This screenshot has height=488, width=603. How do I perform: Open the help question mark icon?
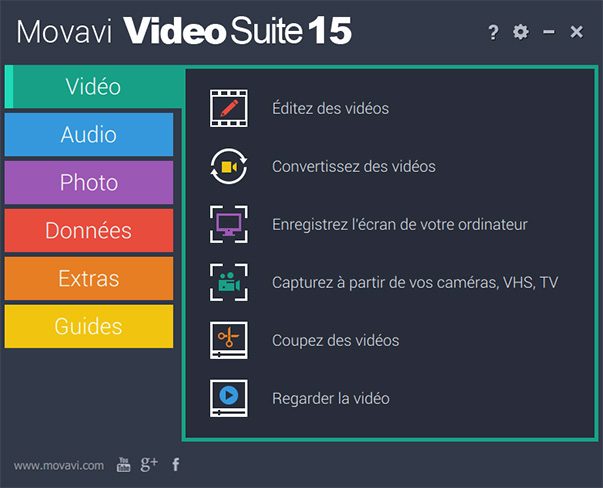pos(493,32)
